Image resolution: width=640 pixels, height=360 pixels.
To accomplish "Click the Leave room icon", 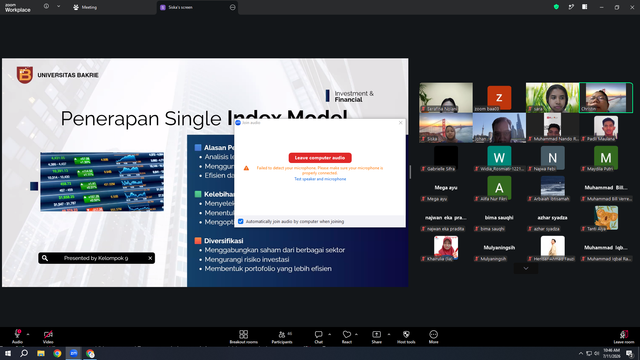I will point(624,334).
